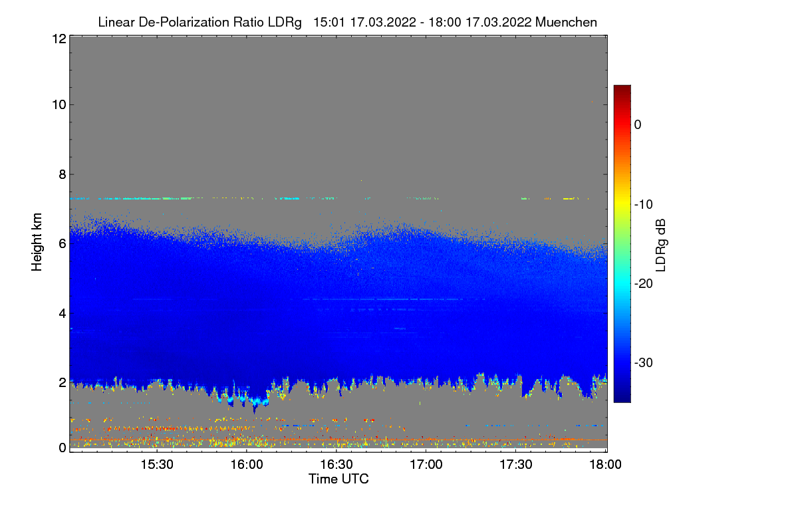The image size is (798, 532).
Task: Select the Time UTC axis title
Action: tap(338, 479)
